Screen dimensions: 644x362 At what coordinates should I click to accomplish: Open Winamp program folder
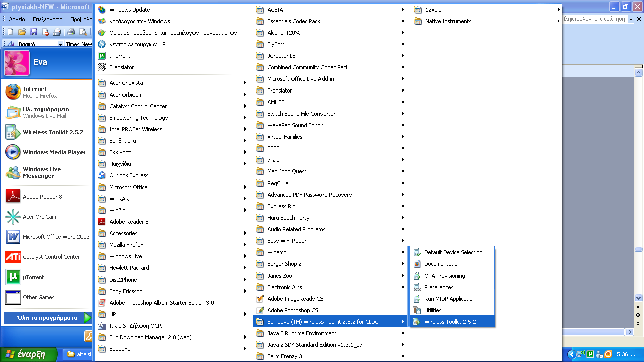point(330,252)
